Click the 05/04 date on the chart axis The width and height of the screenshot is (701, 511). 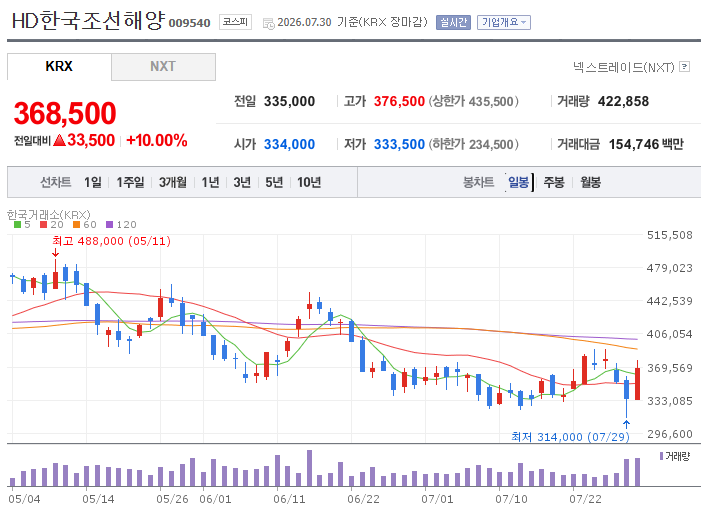click(x=24, y=499)
